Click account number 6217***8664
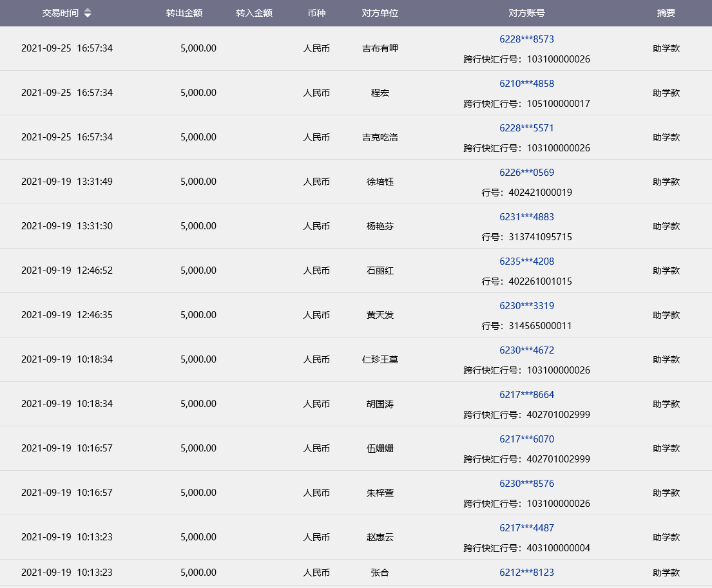 [x=526, y=395]
